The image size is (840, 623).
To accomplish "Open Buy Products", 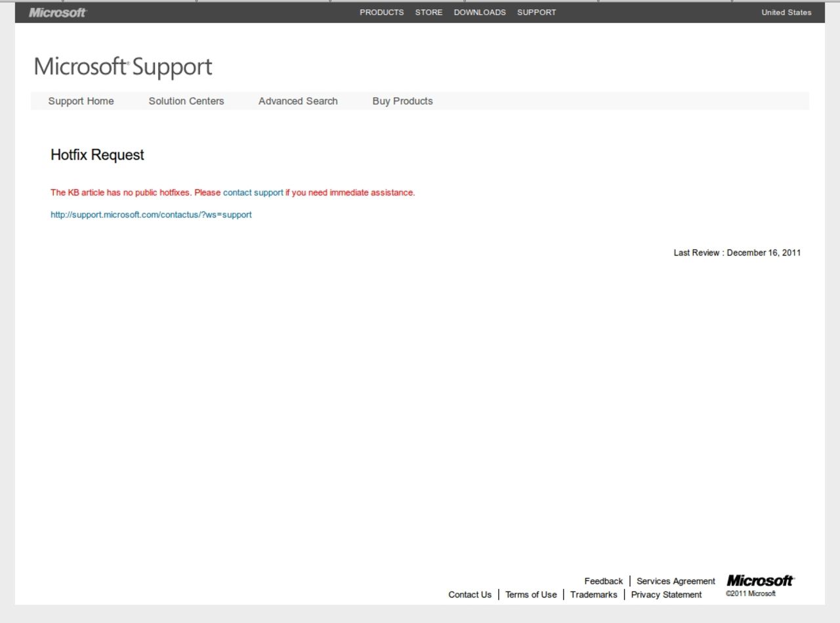I will [x=402, y=100].
